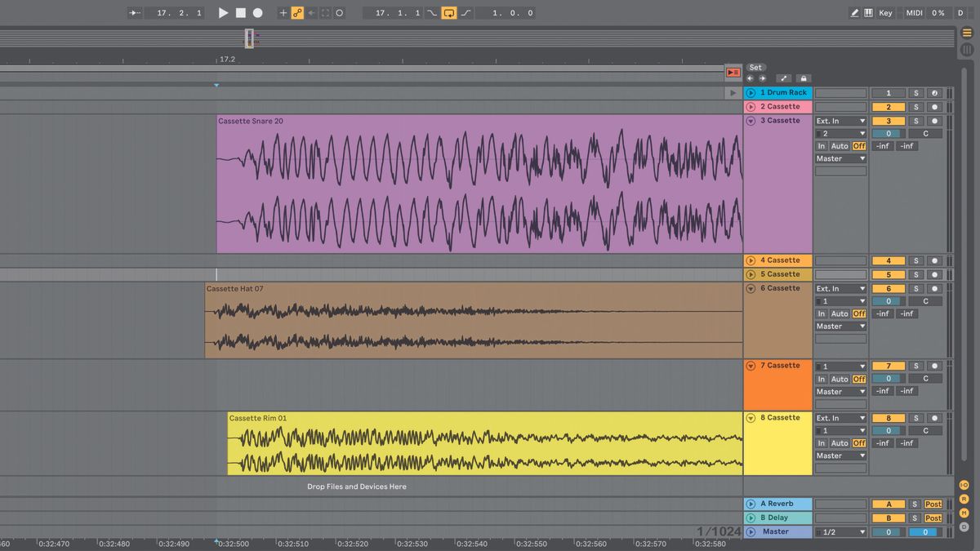Set monitoring to In on 6 Cassette
980x551 pixels.
(822, 313)
